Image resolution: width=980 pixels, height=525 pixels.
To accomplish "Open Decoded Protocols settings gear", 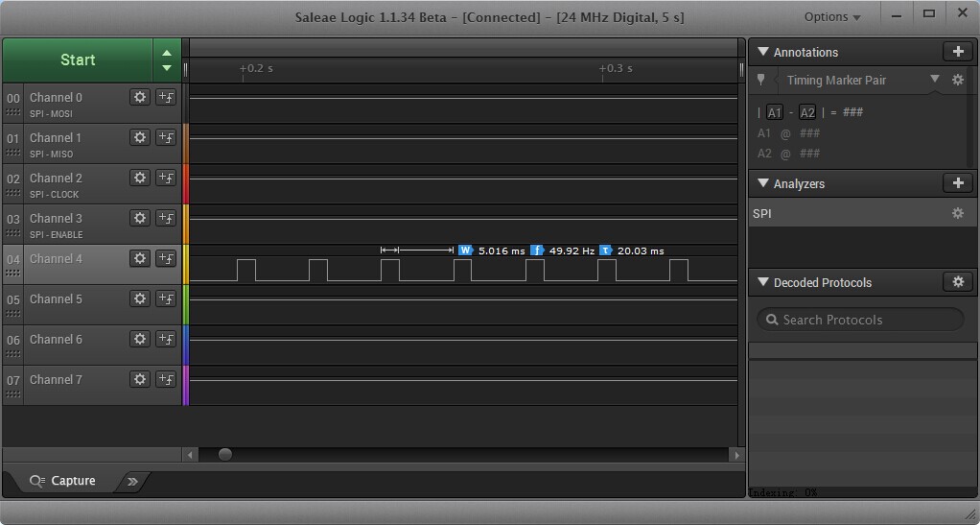I will [x=958, y=281].
